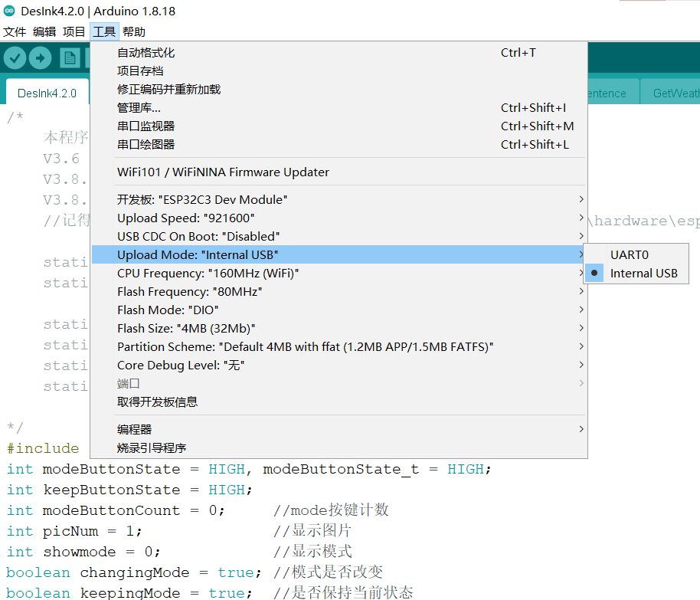Click the 'int showmode = 0;' code line

click(x=83, y=552)
